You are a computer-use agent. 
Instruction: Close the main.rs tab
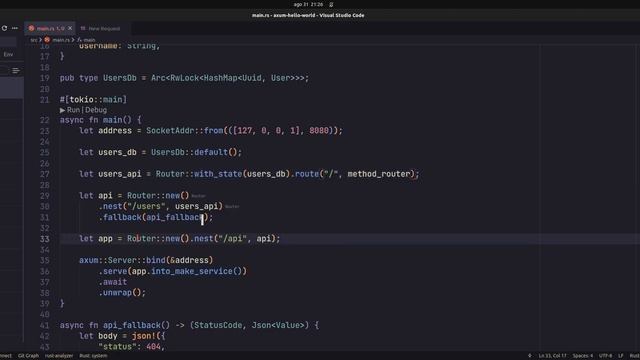pos(70,28)
